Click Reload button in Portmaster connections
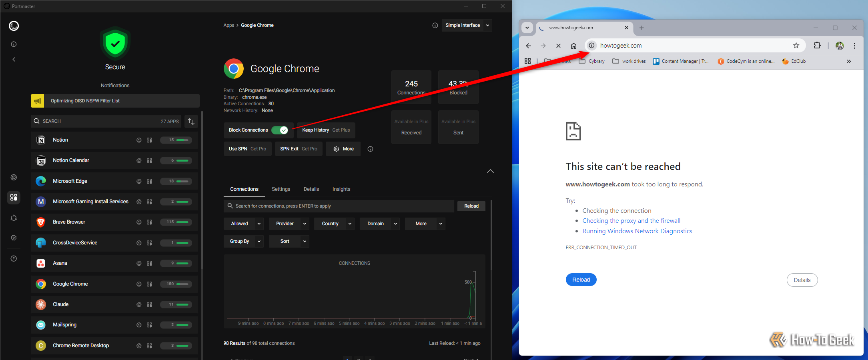The height and width of the screenshot is (360, 868). [x=471, y=206]
